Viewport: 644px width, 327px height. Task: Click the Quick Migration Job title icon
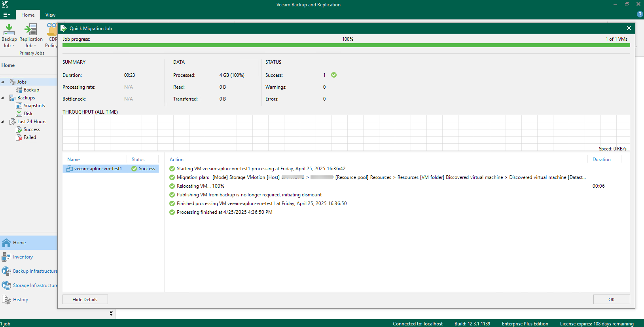coord(63,28)
